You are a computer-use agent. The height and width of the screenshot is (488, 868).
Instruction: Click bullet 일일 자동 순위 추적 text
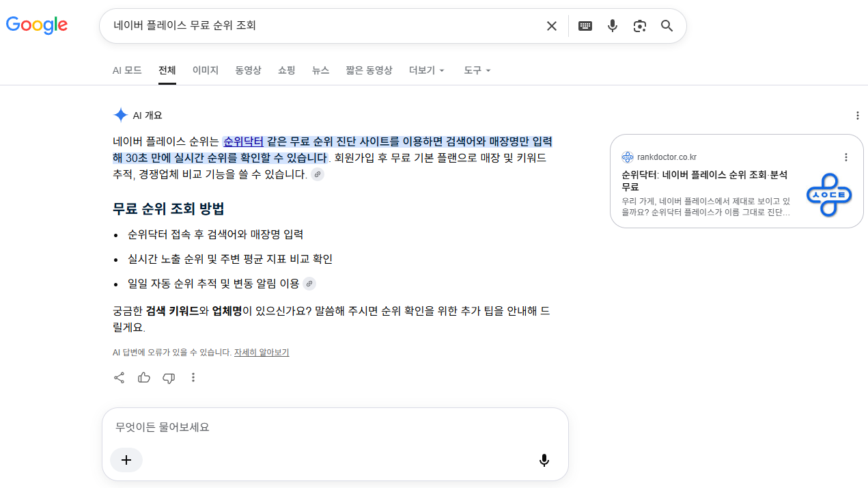click(x=214, y=284)
